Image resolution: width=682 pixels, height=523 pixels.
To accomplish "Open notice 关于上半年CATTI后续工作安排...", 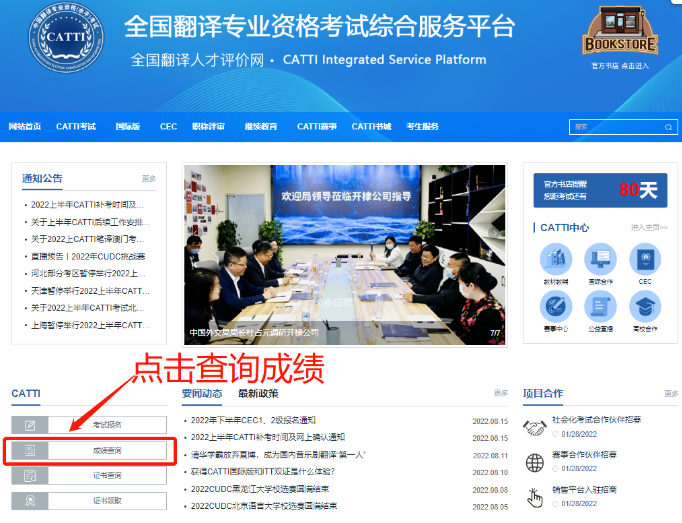I will [x=90, y=222].
